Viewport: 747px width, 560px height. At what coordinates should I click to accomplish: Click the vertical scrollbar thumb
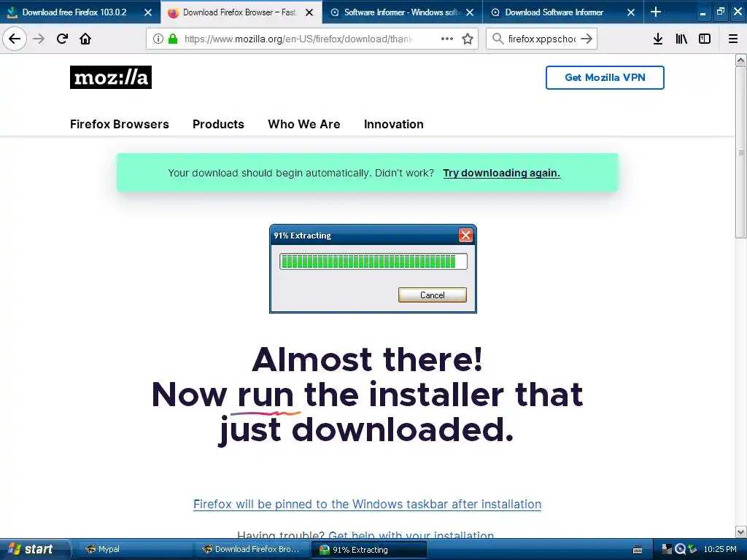pos(740,152)
